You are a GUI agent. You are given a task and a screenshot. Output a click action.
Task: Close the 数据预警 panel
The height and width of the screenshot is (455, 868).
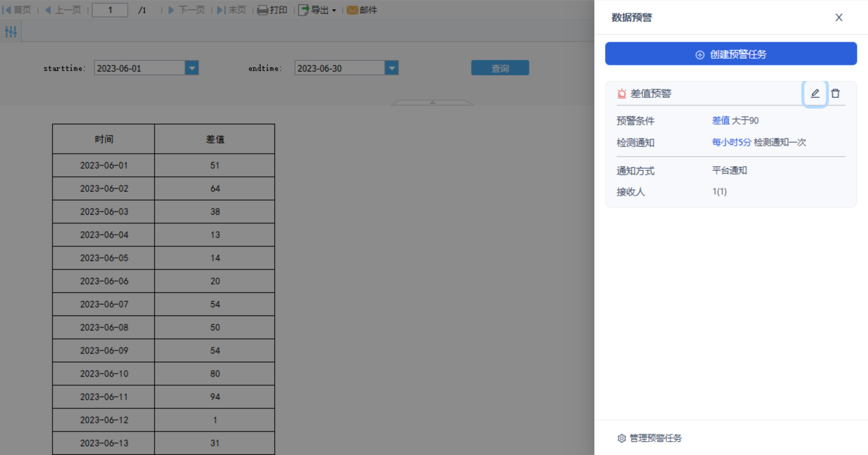(x=839, y=17)
